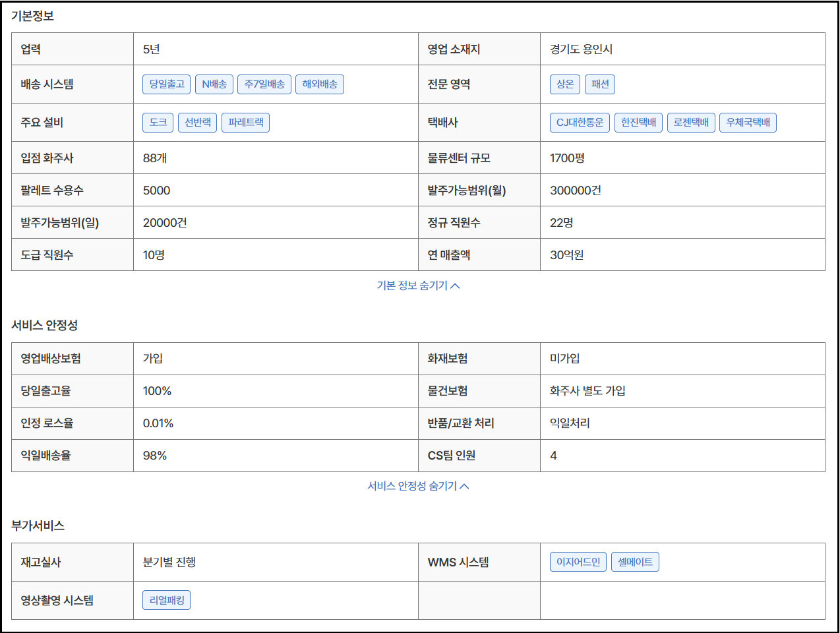Select the CS팀 인원 row label

pos(452,456)
